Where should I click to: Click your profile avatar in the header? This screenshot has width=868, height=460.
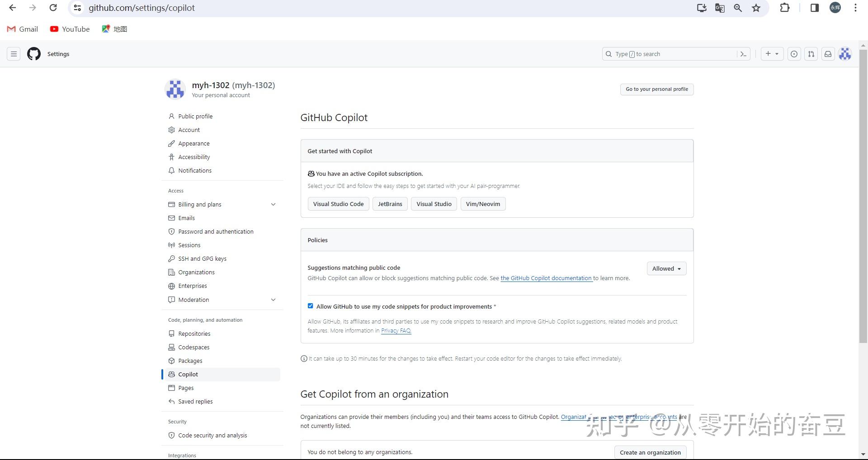[x=845, y=54]
